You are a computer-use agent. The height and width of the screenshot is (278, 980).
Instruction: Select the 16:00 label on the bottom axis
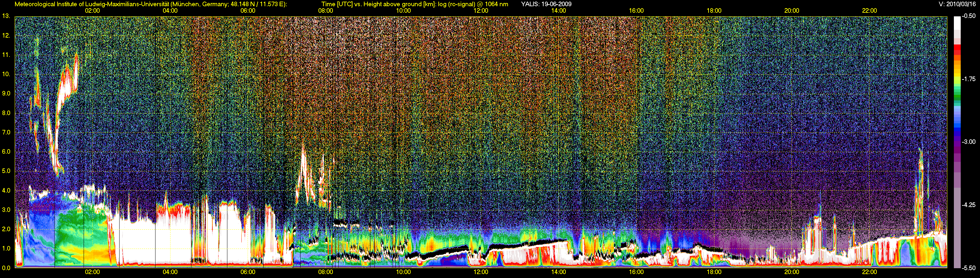pyautogui.click(x=636, y=272)
